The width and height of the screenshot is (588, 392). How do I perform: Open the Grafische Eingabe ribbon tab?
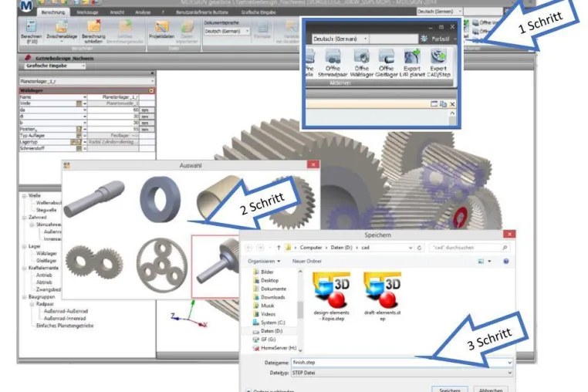pyautogui.click(x=259, y=12)
